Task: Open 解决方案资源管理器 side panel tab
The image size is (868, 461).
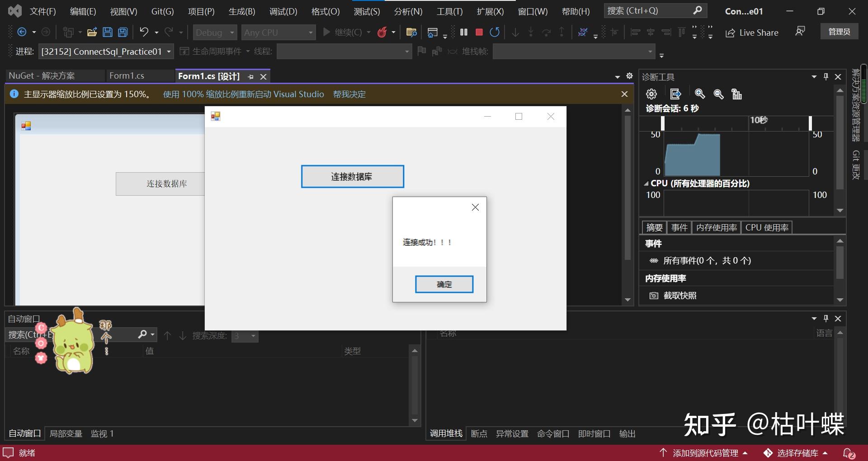Action: click(855, 105)
